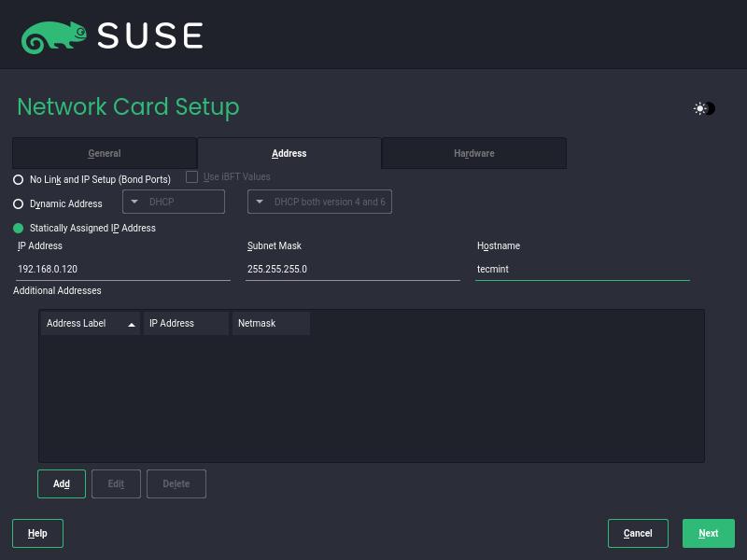Open the Help dialog
The height and width of the screenshot is (560, 747).
pyautogui.click(x=37, y=533)
